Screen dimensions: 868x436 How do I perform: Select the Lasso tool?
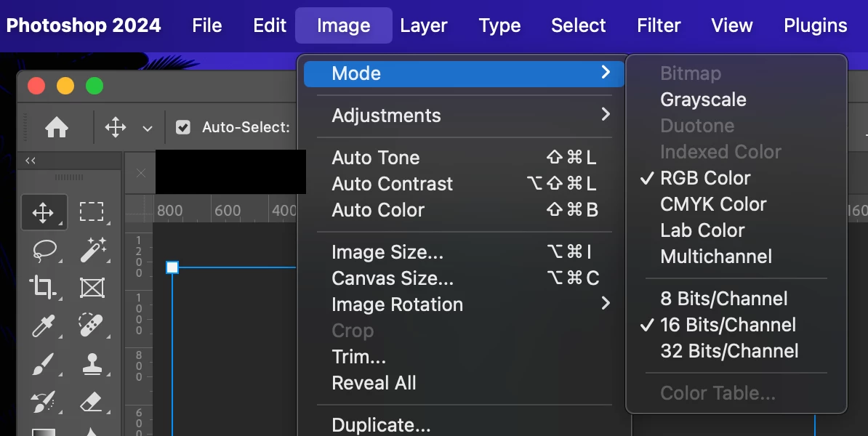pos(43,251)
